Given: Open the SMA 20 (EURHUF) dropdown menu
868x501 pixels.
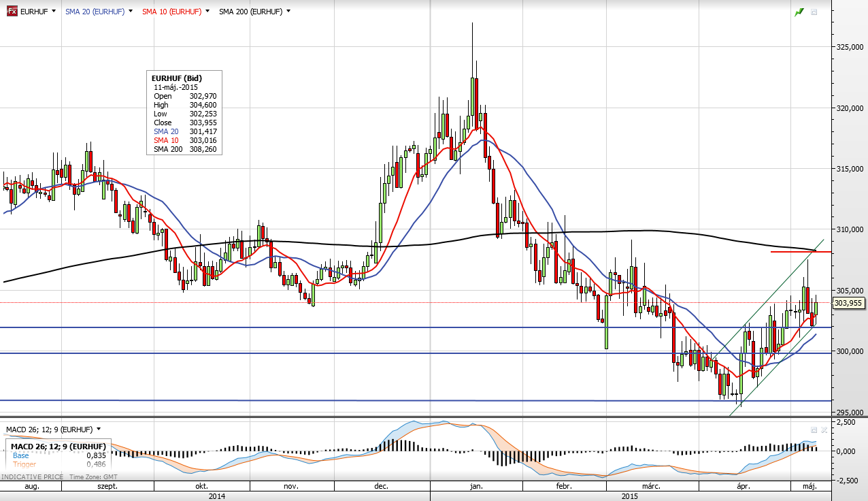Looking at the screenshot, I should tap(130, 12).
